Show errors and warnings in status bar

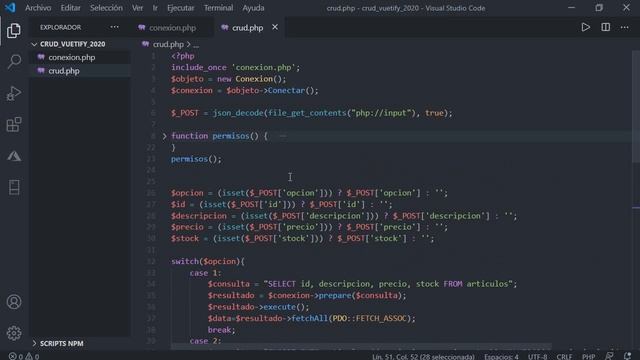click(24, 356)
